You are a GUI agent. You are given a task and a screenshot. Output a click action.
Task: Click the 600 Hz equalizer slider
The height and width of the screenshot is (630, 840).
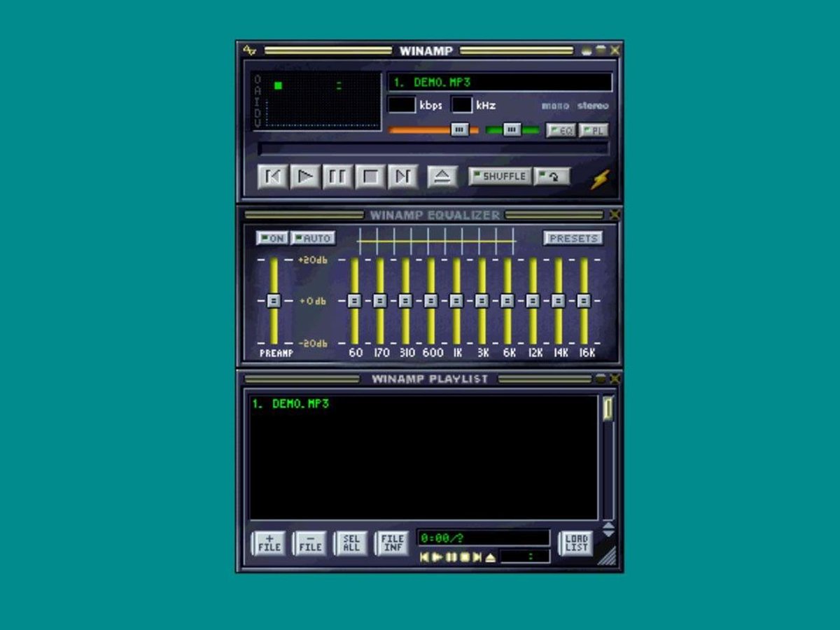coord(431,301)
